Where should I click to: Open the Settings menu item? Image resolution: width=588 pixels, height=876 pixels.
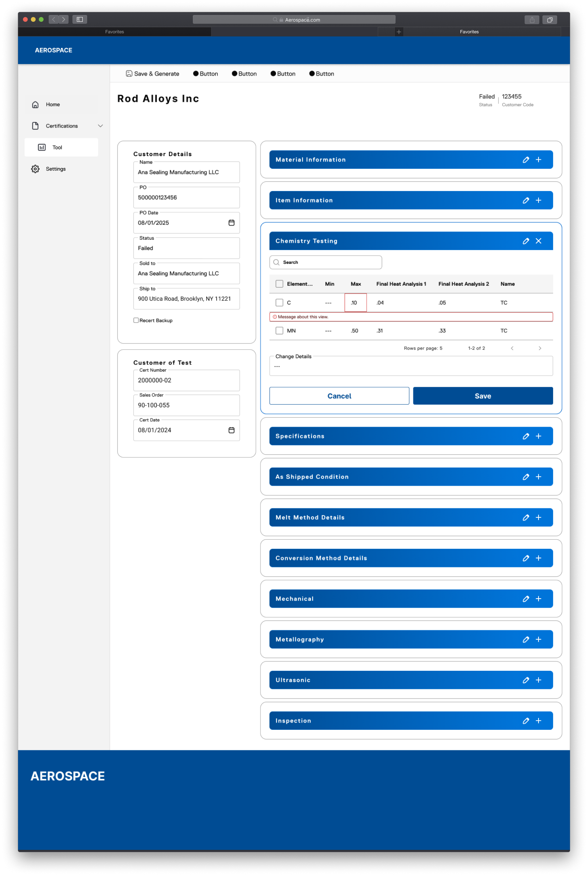click(61, 169)
